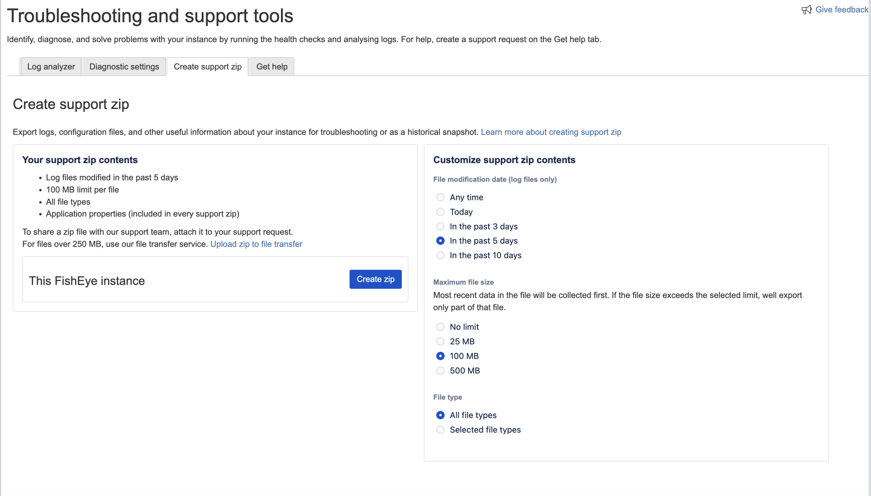
Task: Click Upload zip to file transfer link
Action: tap(256, 244)
